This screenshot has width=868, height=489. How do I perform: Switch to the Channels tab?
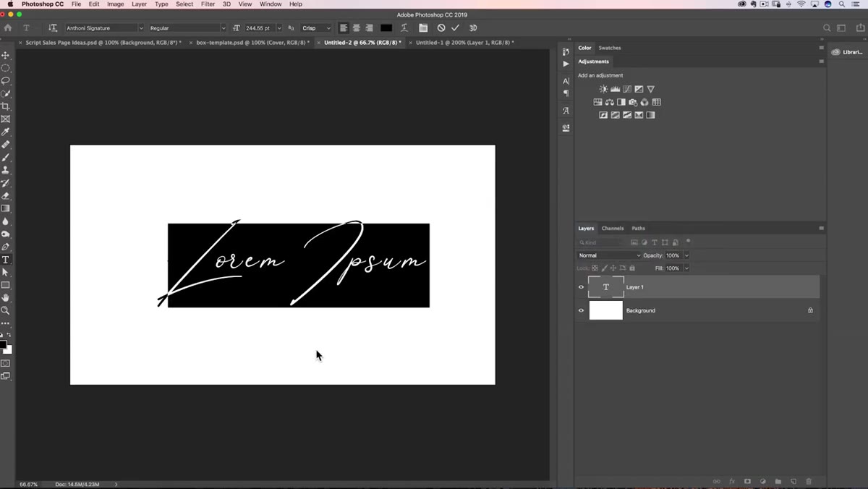(x=613, y=228)
